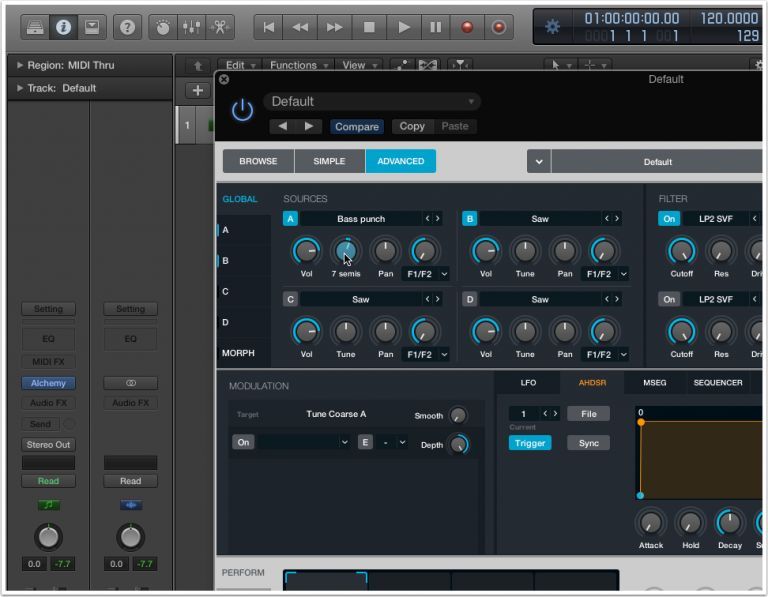Adjust source A Vol knob
This screenshot has height=597, width=768.
point(307,251)
